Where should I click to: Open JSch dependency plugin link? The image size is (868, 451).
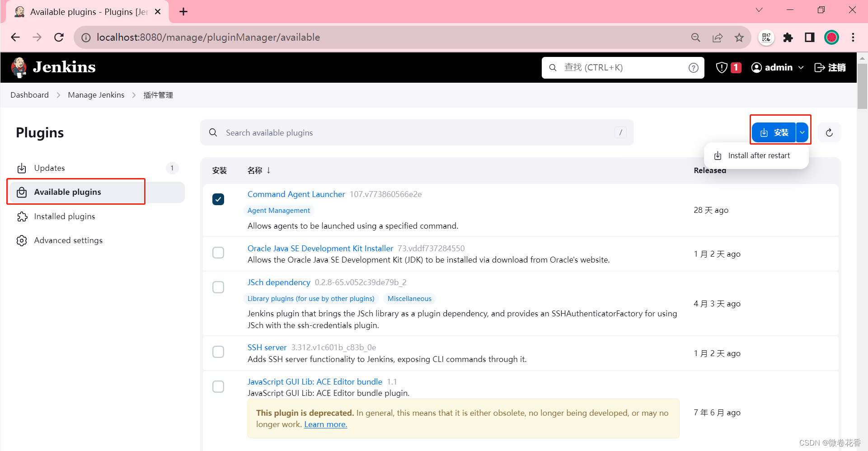tap(279, 282)
